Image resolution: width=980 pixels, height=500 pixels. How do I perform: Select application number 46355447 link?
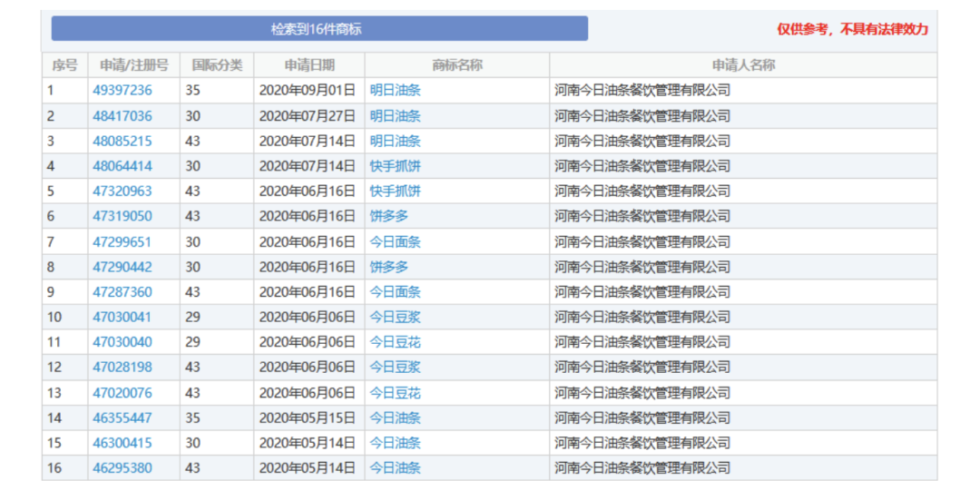122,418
